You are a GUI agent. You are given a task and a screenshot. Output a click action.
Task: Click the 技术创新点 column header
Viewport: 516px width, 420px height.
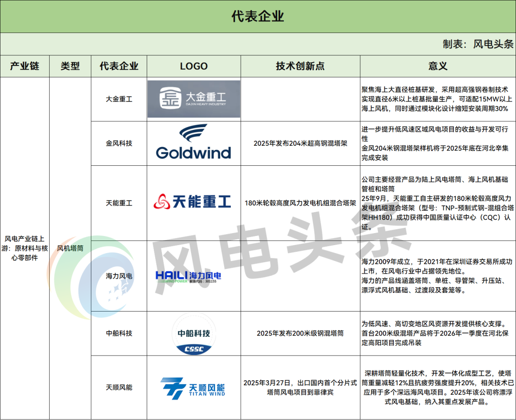tap(300, 66)
